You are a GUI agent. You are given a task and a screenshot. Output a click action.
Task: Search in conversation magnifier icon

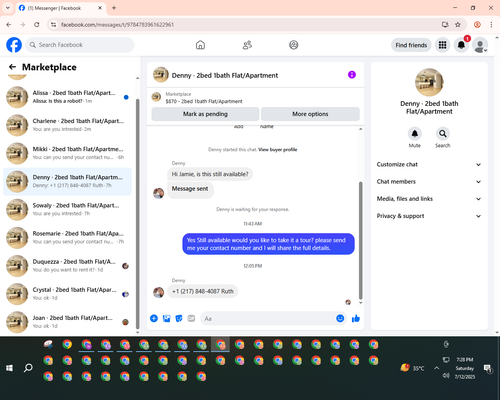[443, 134]
